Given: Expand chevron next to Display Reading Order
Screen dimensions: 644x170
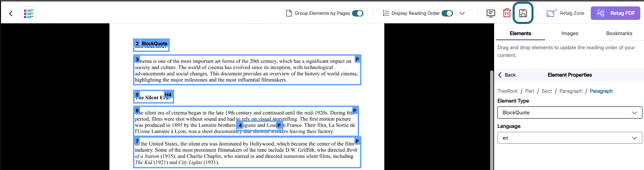Looking at the screenshot, I should (x=462, y=13).
